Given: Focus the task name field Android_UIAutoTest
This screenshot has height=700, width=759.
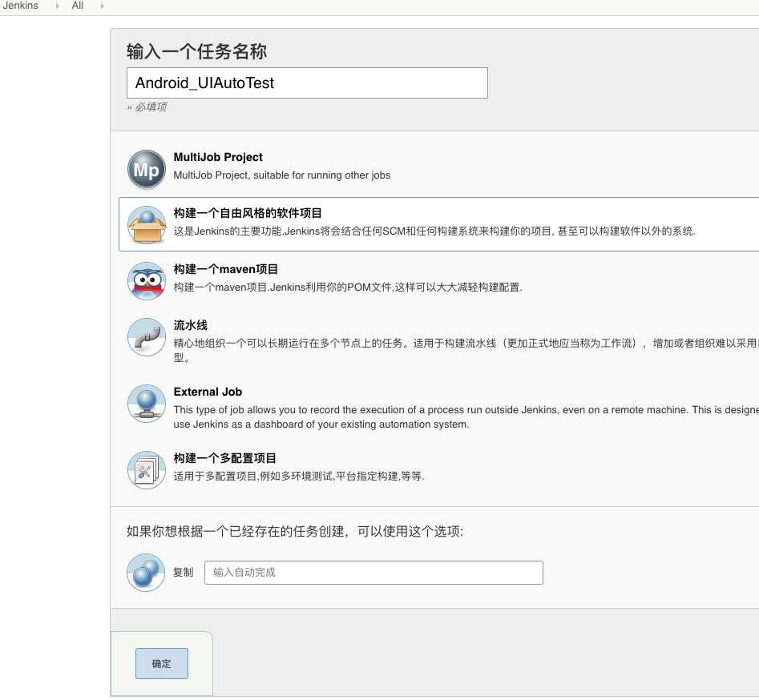Looking at the screenshot, I should click(x=308, y=82).
